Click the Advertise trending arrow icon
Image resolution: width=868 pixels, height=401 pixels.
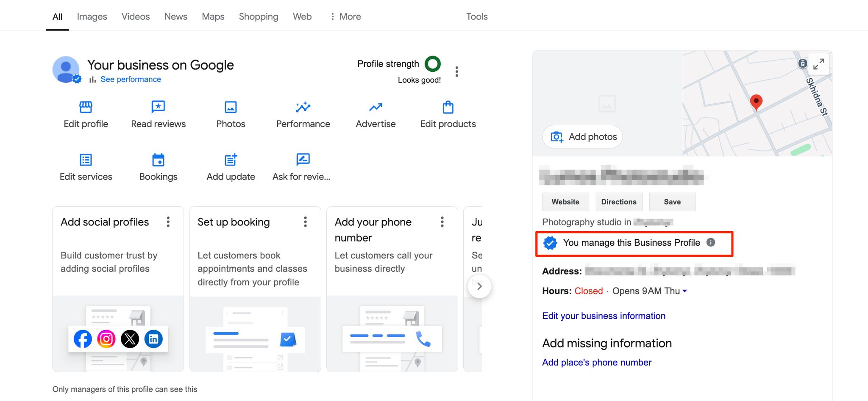point(376,107)
